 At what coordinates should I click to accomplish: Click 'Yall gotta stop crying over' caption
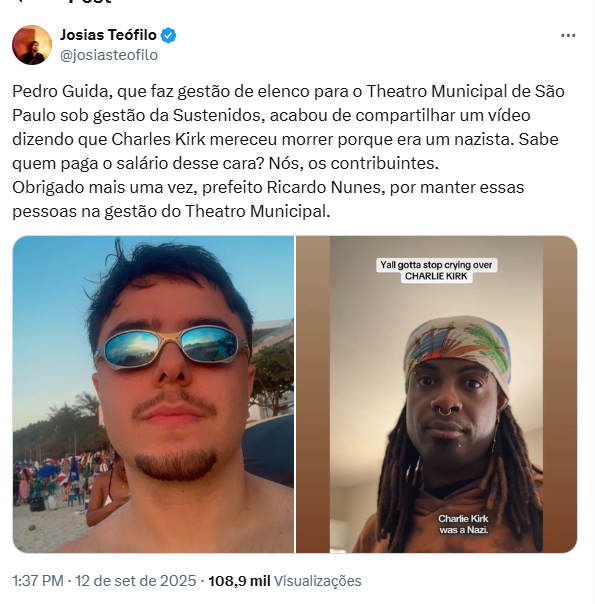coord(436,265)
